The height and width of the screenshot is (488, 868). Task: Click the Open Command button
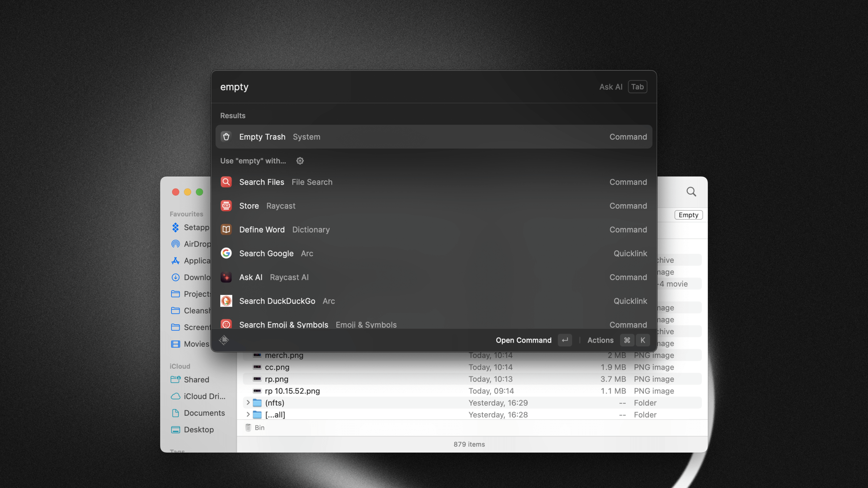point(533,340)
